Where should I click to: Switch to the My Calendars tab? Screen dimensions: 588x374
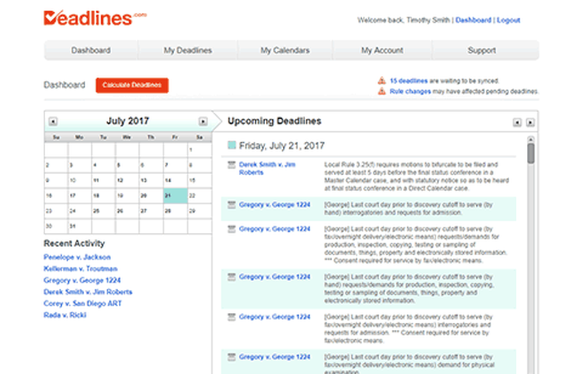285,51
